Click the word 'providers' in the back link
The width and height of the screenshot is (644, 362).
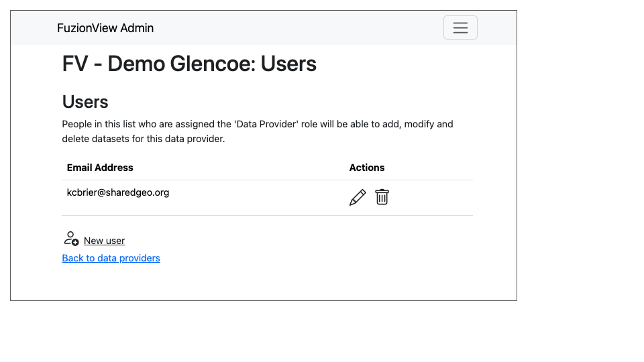[140, 258]
